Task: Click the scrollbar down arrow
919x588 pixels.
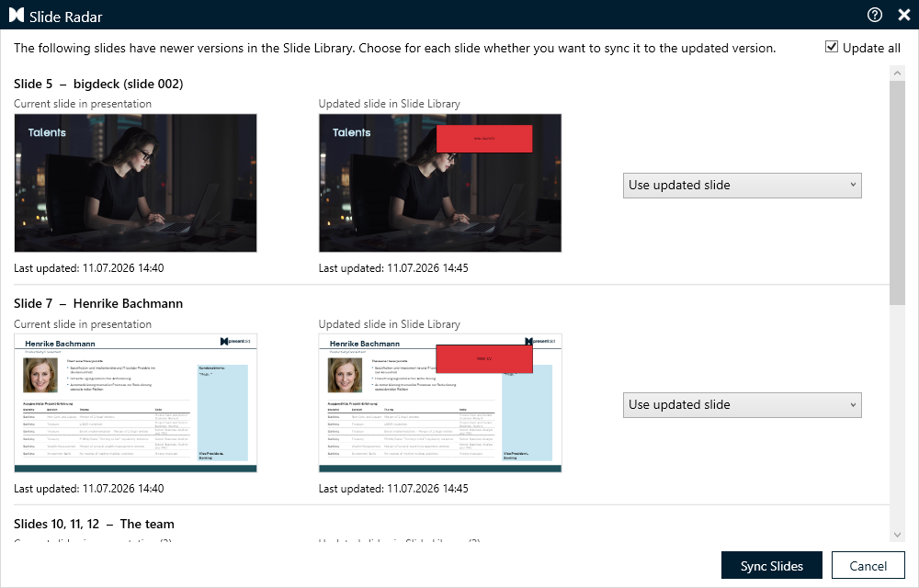Action: (x=897, y=535)
